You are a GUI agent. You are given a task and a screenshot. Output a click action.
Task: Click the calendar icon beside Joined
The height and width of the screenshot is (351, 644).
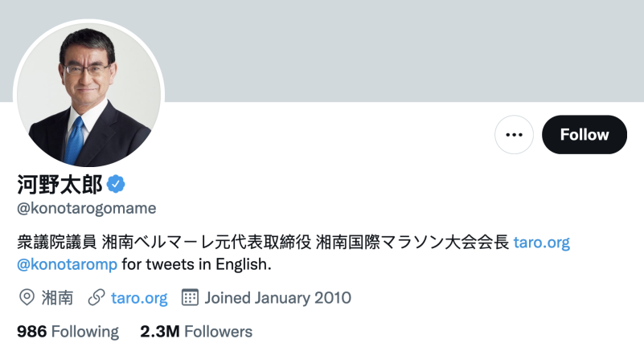(x=191, y=298)
